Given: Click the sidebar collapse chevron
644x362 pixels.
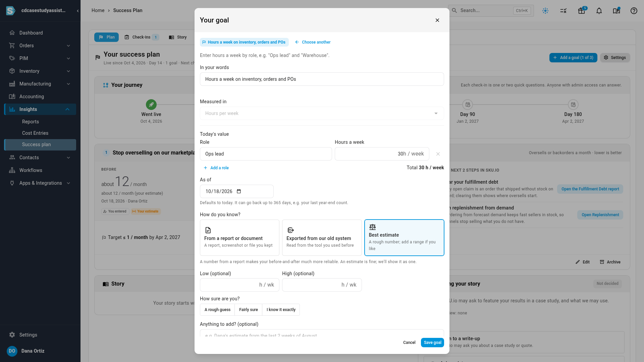Looking at the screenshot, I should (x=78, y=11).
